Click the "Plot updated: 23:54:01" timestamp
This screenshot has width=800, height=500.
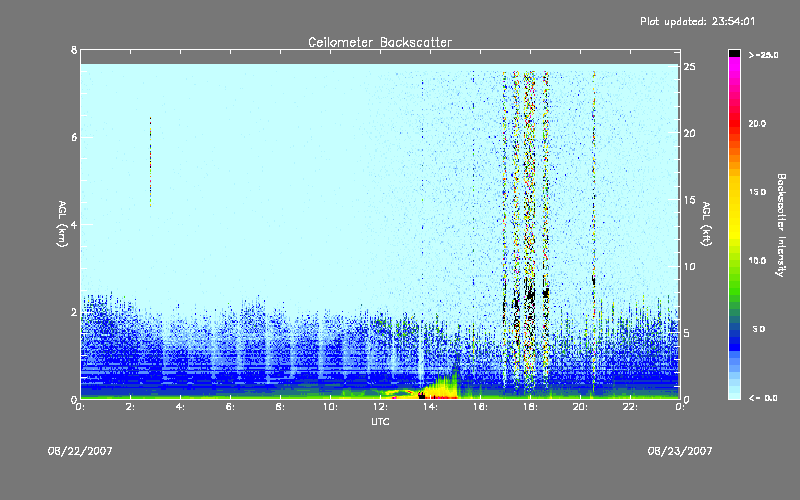pyautogui.click(x=697, y=21)
